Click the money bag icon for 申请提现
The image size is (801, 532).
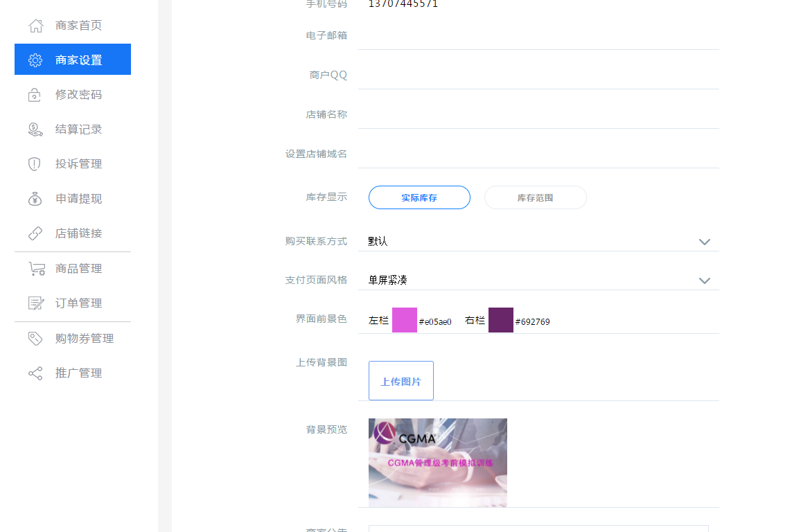tap(35, 199)
